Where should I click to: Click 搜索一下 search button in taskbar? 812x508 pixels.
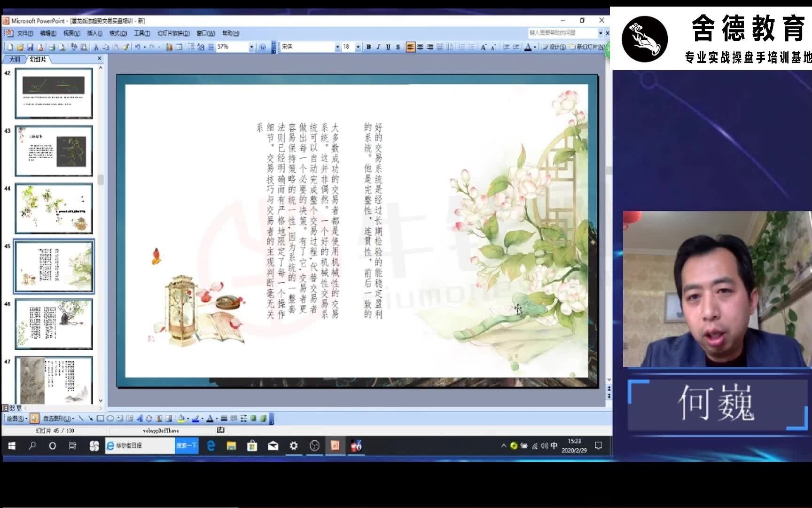pyautogui.click(x=187, y=445)
